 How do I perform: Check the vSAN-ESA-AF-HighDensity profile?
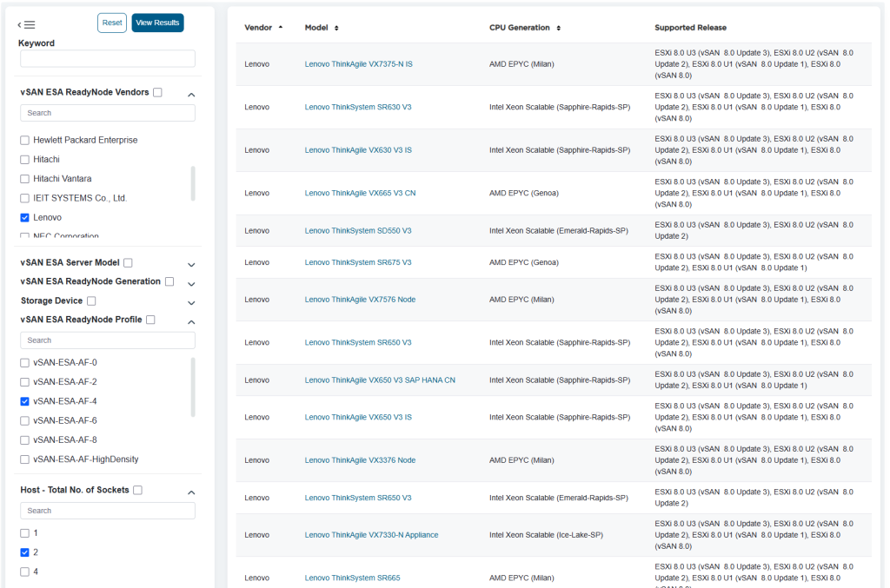tap(24, 459)
